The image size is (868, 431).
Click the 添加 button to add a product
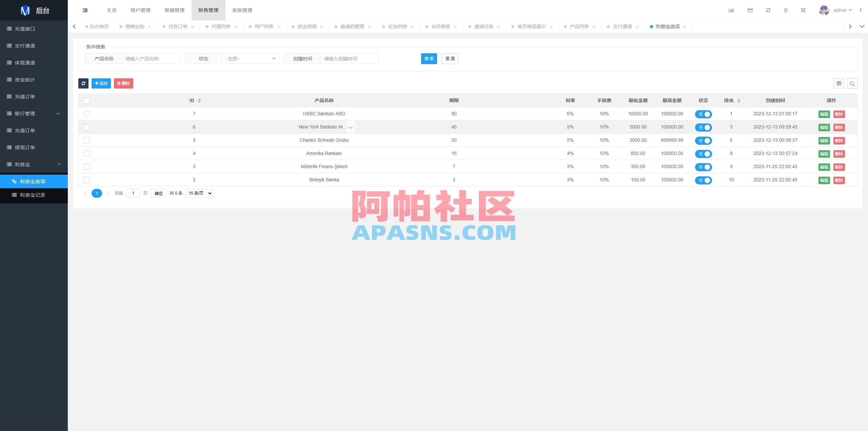101,83
